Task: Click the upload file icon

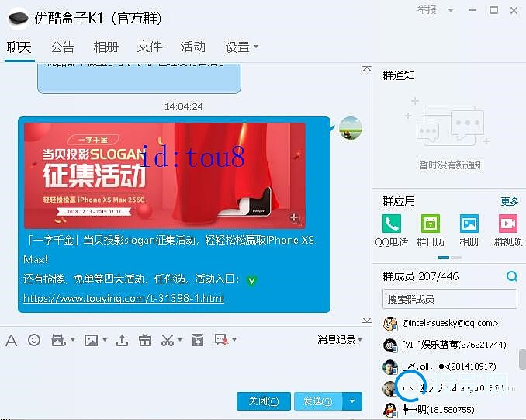Action: [x=122, y=340]
